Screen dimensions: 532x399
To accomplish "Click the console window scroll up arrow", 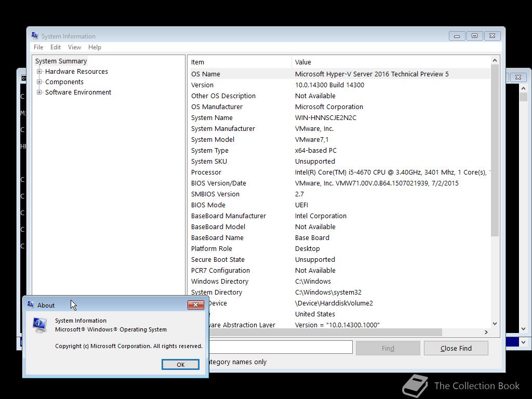I will click(x=523, y=88).
